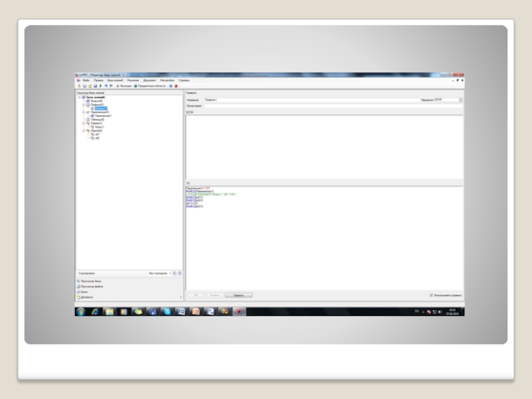Select the Классы(1) tree node
This screenshot has height=399, width=532.
tap(96, 124)
